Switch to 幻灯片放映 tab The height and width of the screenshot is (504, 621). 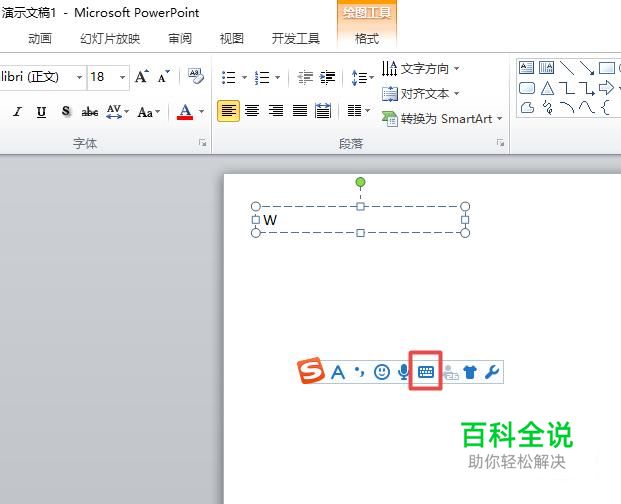tap(110, 39)
